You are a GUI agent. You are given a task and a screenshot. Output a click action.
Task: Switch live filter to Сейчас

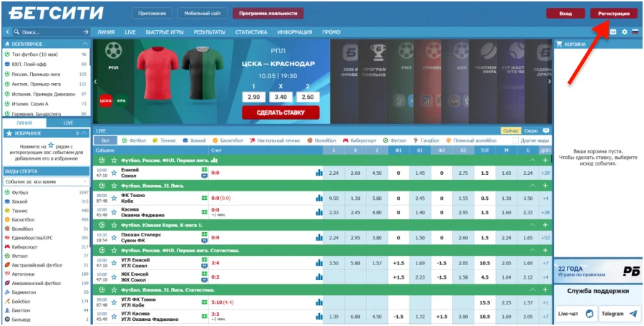pyautogui.click(x=510, y=130)
